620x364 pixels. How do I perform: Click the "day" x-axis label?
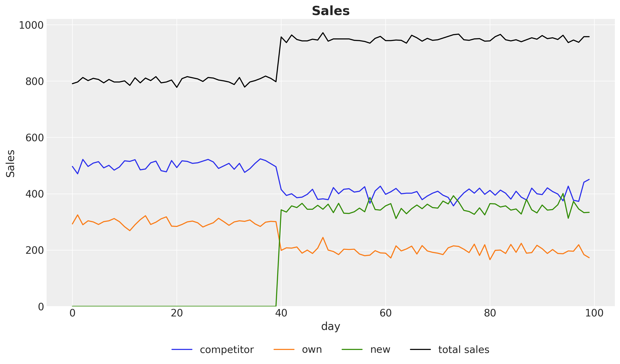(331, 327)
